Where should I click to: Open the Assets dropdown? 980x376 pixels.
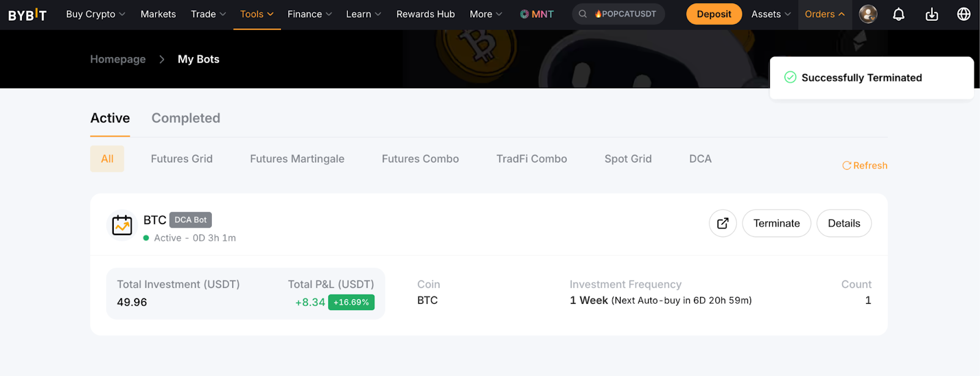click(771, 14)
